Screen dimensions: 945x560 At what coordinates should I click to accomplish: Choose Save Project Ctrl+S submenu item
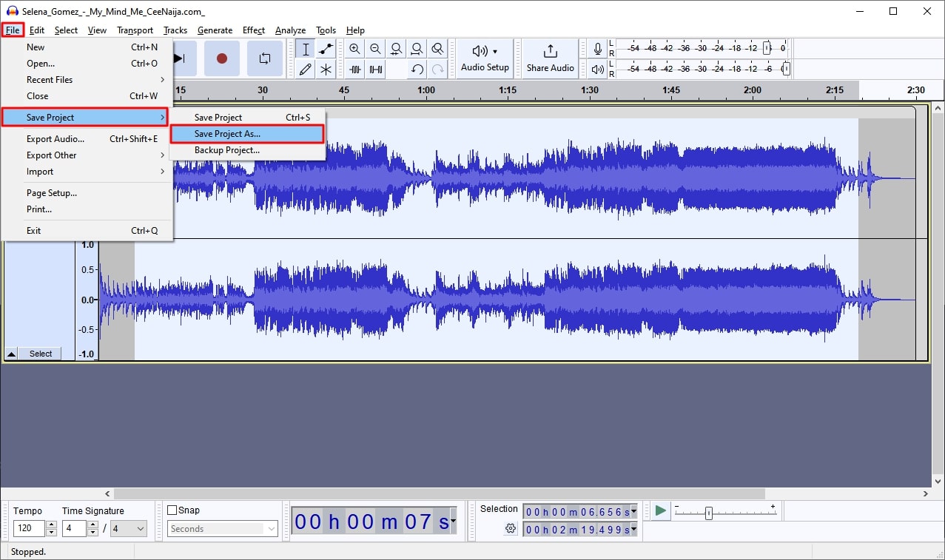click(247, 118)
